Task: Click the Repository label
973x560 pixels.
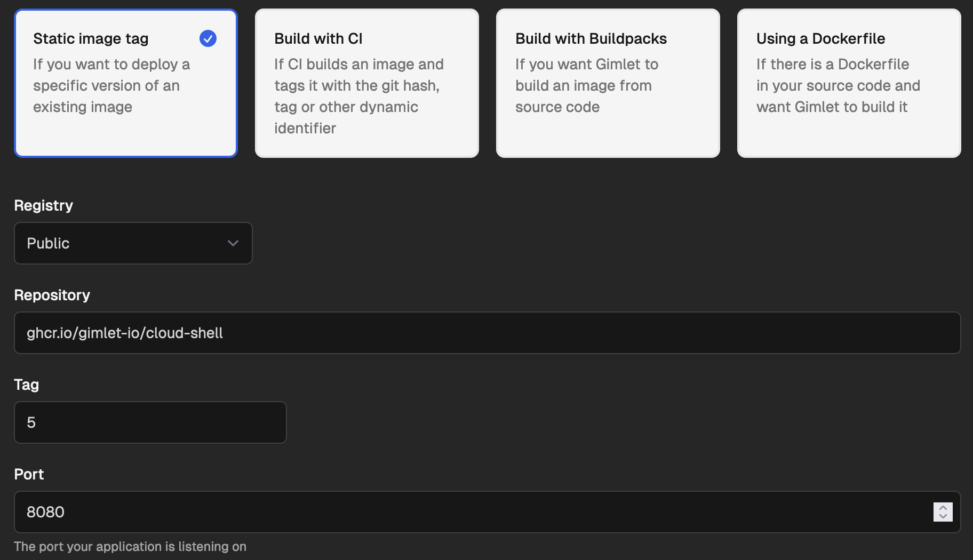Action: point(52,295)
